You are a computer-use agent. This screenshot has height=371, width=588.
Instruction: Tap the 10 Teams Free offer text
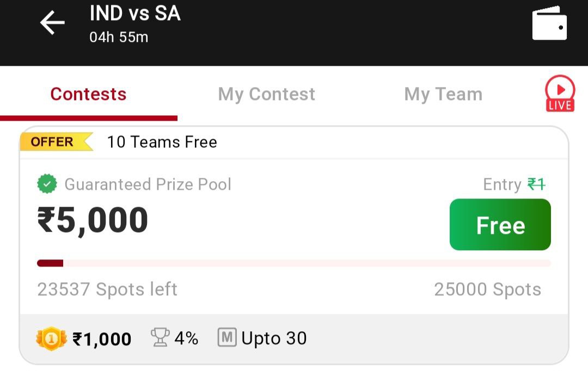(162, 142)
